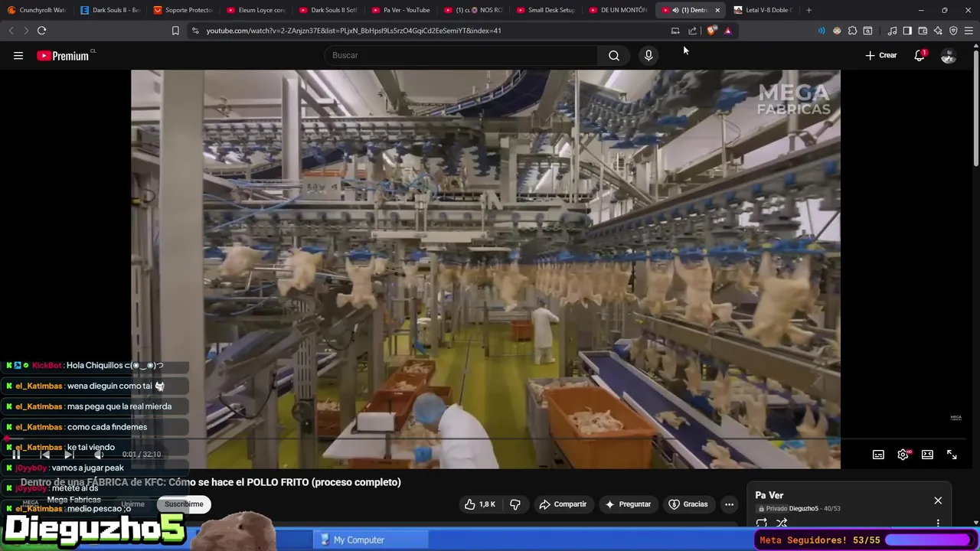The image size is (980, 551).
Task: Open the Crear upload menu
Action: [881, 55]
